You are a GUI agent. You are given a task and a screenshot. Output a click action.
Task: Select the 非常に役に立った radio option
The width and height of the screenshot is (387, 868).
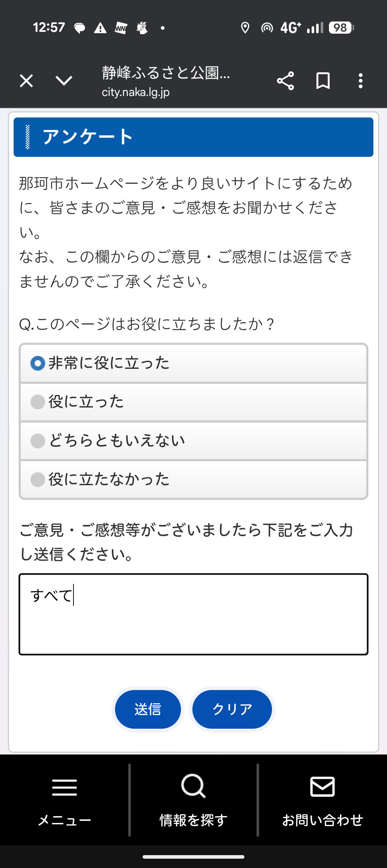click(38, 363)
